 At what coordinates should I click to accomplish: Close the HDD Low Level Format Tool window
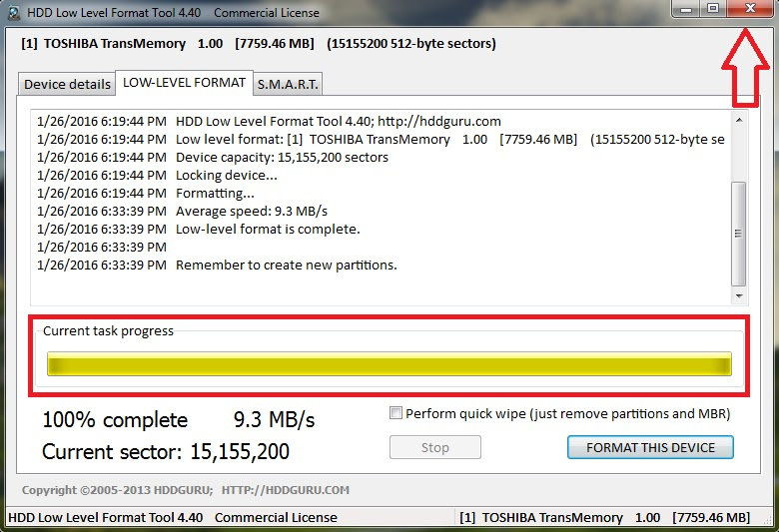[750, 9]
